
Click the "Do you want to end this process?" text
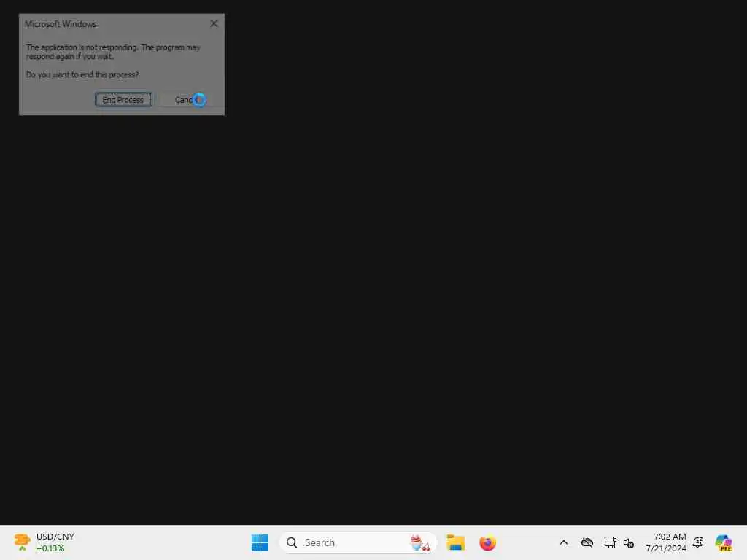(82, 75)
